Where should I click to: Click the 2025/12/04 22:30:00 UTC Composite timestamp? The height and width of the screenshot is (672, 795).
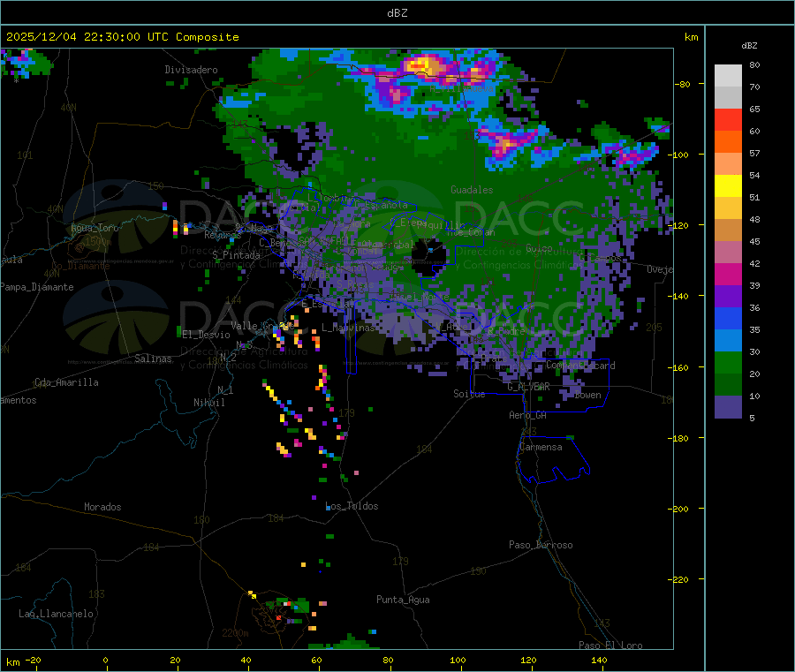[x=122, y=37]
